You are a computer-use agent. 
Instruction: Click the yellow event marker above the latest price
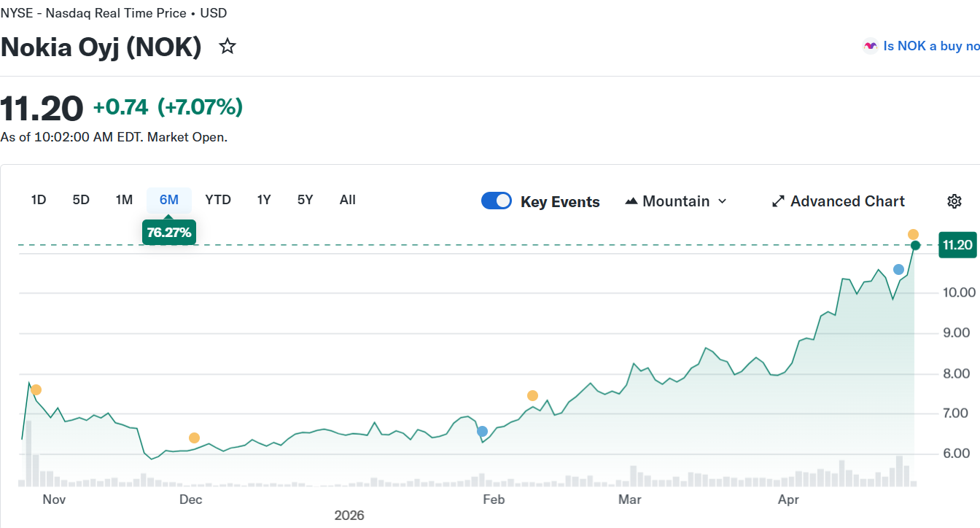[x=913, y=235]
